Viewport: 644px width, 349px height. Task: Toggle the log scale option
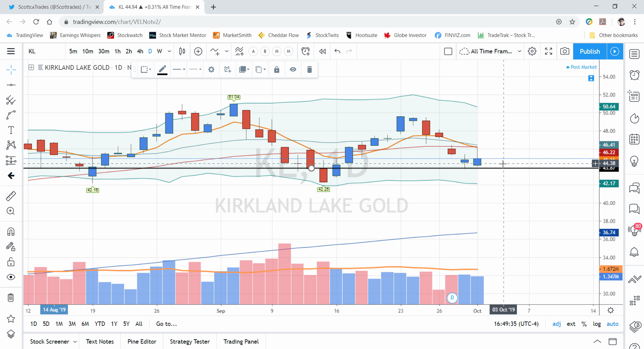597,324
